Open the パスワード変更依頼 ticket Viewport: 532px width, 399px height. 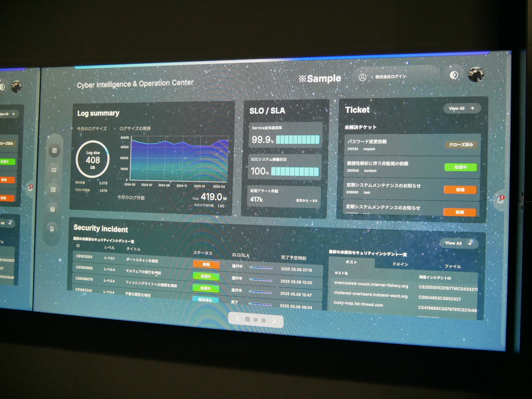point(412,145)
